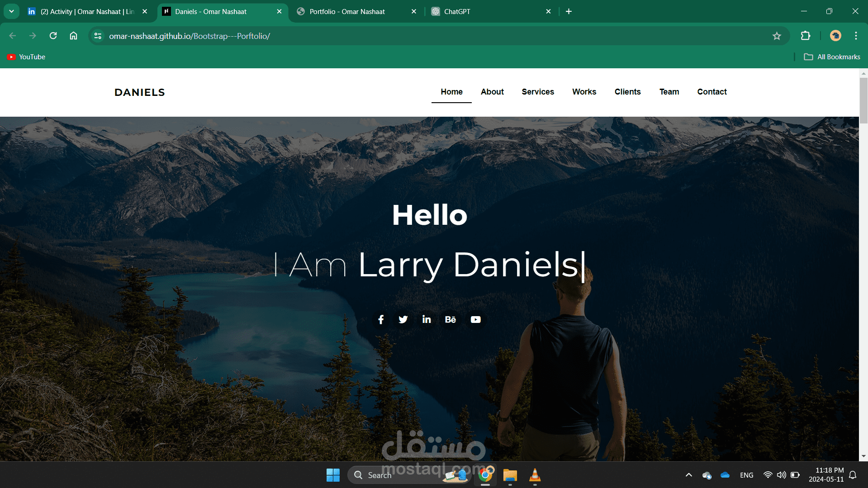The height and width of the screenshot is (488, 868).
Task: Open the All Bookmarks folder
Action: (832, 57)
